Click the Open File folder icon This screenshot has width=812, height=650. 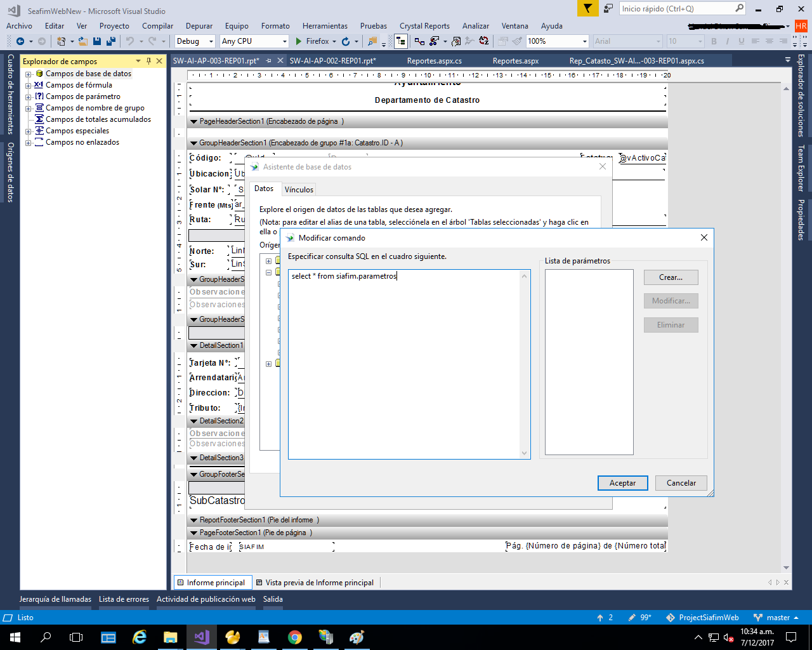(83, 41)
